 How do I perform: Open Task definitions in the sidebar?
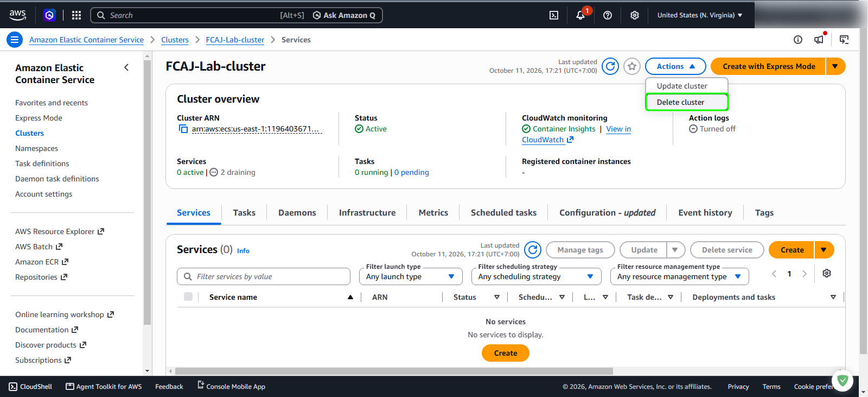click(42, 163)
